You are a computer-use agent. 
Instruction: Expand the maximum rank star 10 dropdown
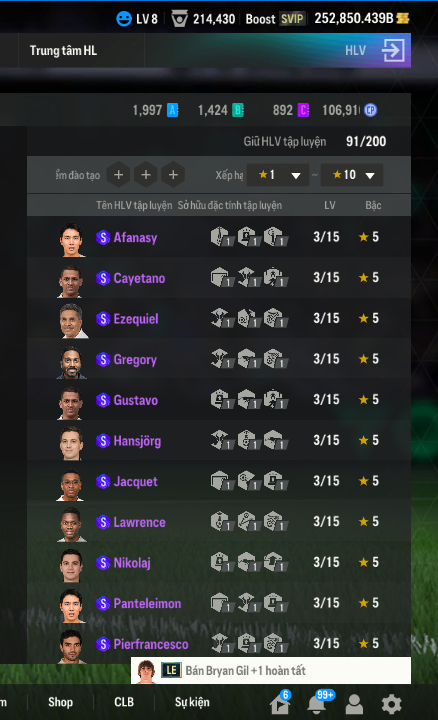(352, 175)
